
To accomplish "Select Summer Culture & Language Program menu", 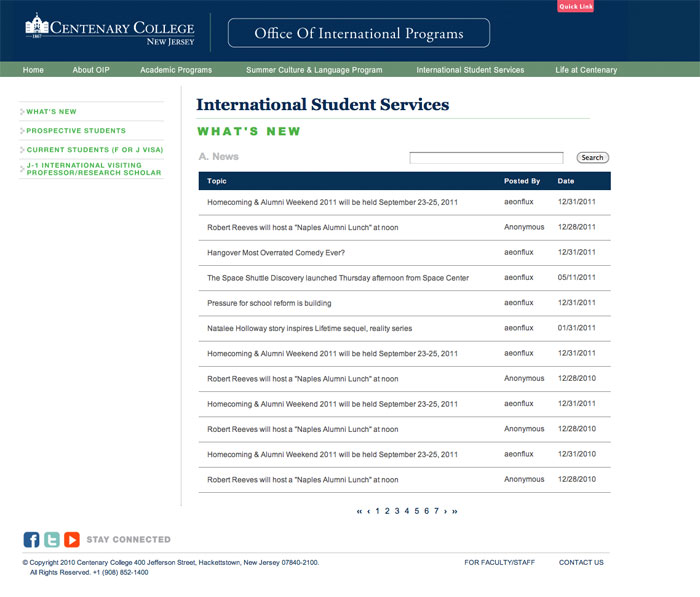I will point(314,70).
